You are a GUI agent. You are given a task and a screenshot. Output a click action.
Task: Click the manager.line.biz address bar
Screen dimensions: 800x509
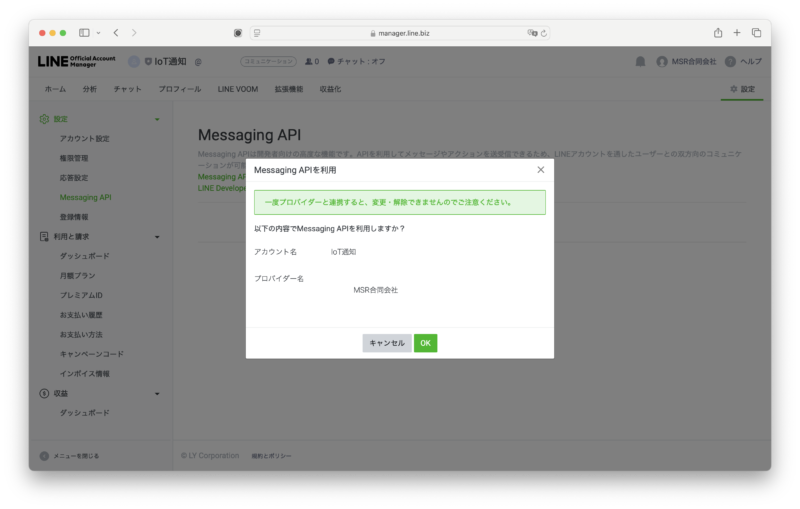400,33
